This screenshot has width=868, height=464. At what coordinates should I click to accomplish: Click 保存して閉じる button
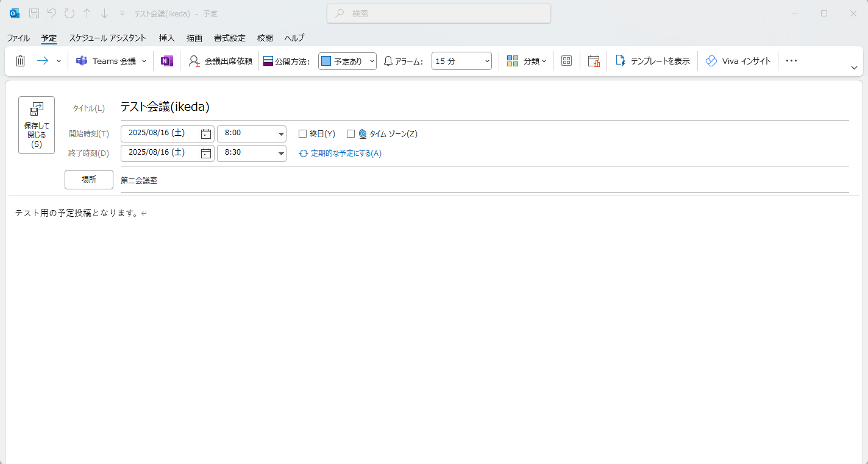[37, 125]
